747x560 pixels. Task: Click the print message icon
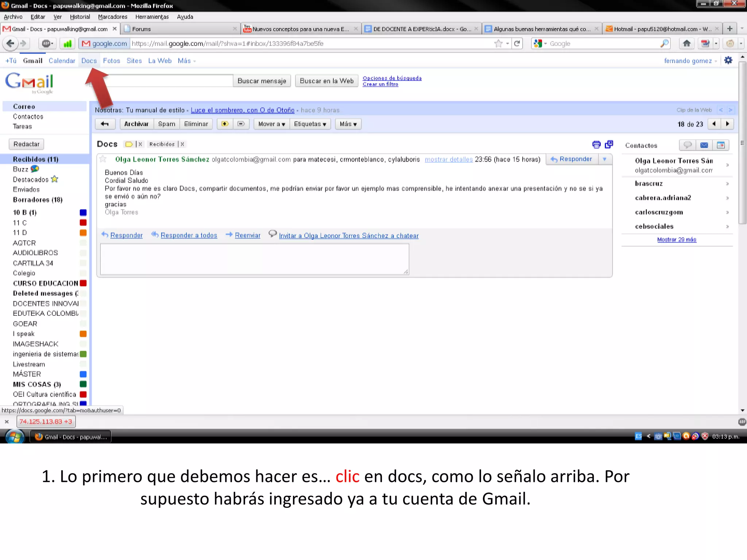[x=596, y=145]
